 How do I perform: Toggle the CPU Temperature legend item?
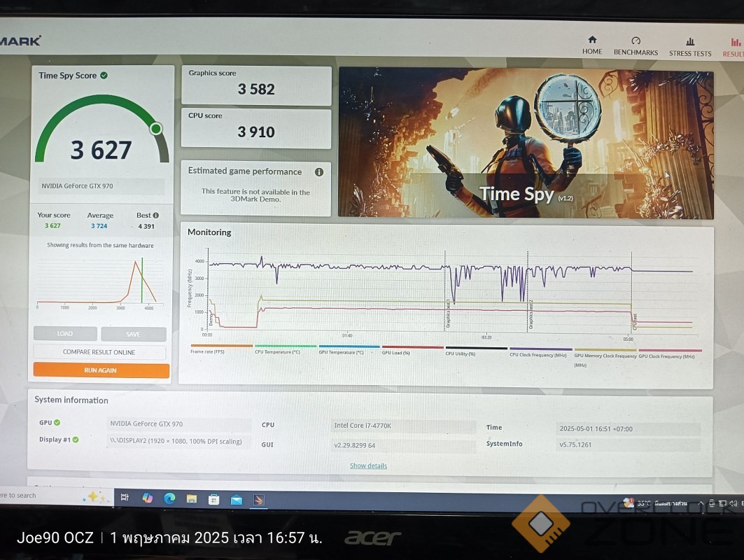coord(285,349)
